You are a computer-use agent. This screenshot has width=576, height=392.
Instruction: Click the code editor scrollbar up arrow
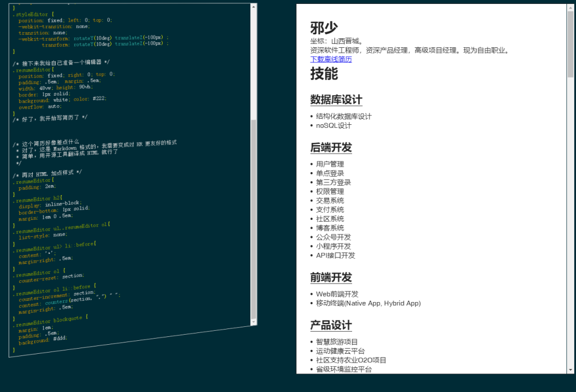pyautogui.click(x=254, y=8)
